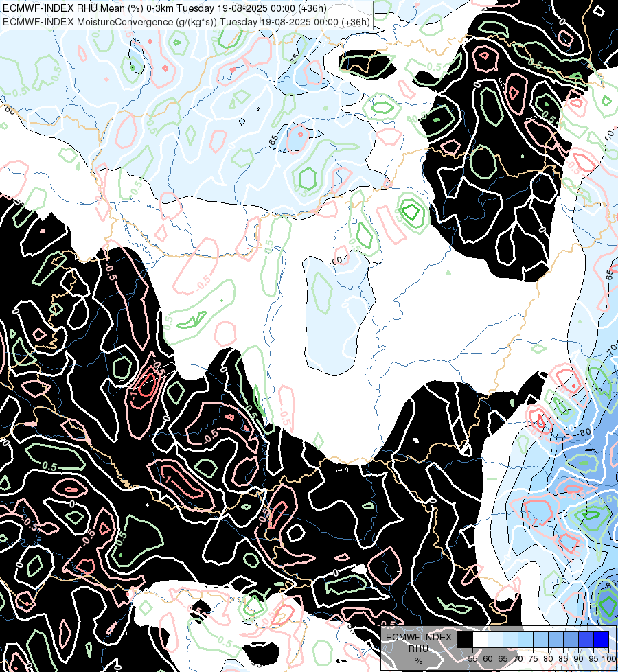Select the black below-55 legend swatch

(x=465, y=639)
